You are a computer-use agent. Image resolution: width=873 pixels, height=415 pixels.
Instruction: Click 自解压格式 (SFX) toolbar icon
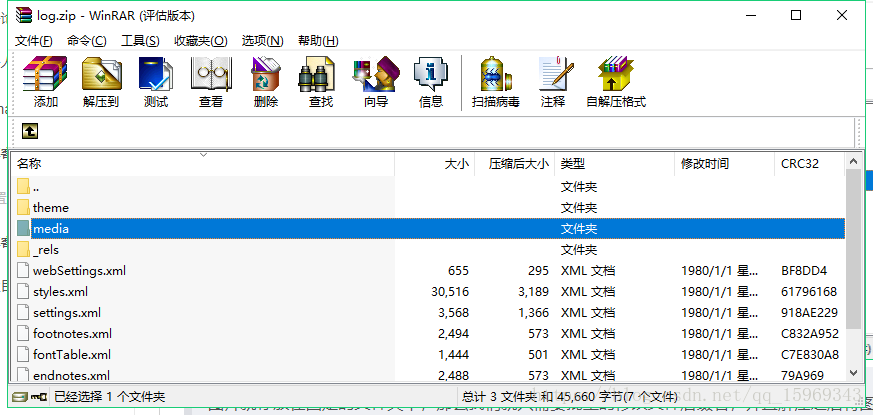point(616,82)
